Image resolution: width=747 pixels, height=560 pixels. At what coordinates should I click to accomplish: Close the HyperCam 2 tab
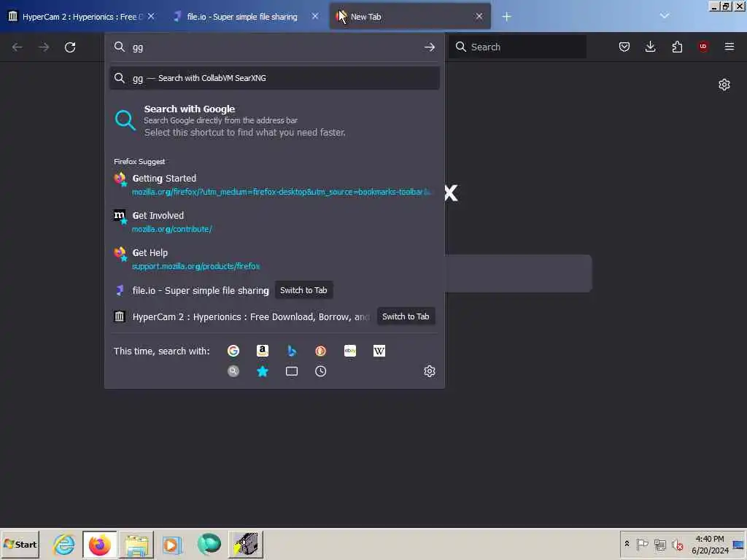[150, 16]
